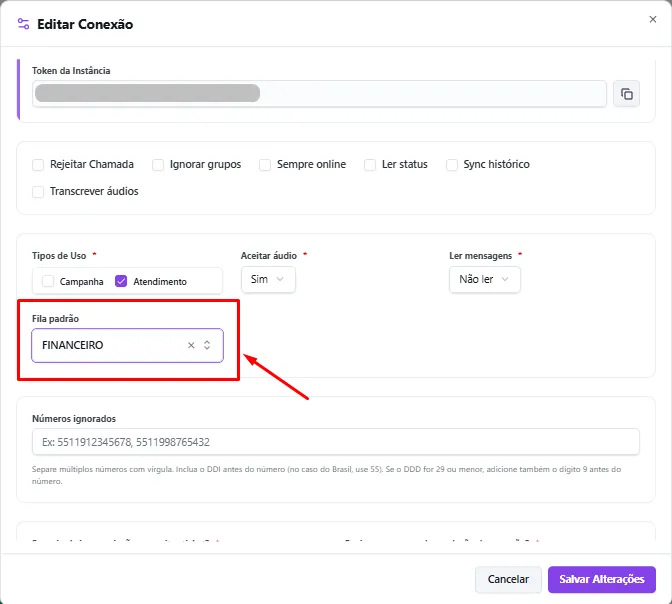Click the Tipos de Uso label
This screenshot has height=604, width=672.
pyautogui.click(x=59, y=255)
